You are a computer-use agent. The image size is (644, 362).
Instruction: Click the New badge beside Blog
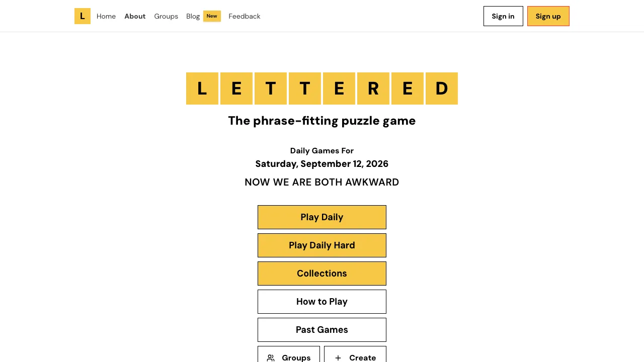[212, 16]
